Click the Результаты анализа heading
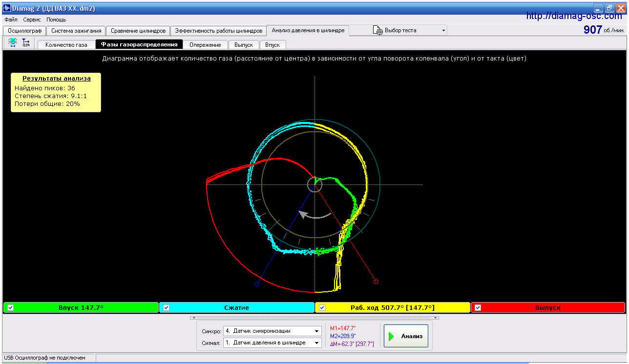 point(56,78)
